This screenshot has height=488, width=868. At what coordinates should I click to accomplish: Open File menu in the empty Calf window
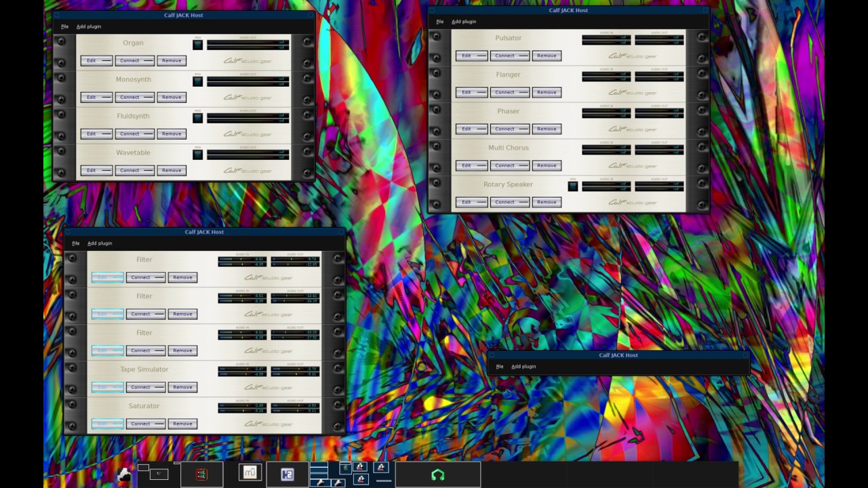coord(499,367)
